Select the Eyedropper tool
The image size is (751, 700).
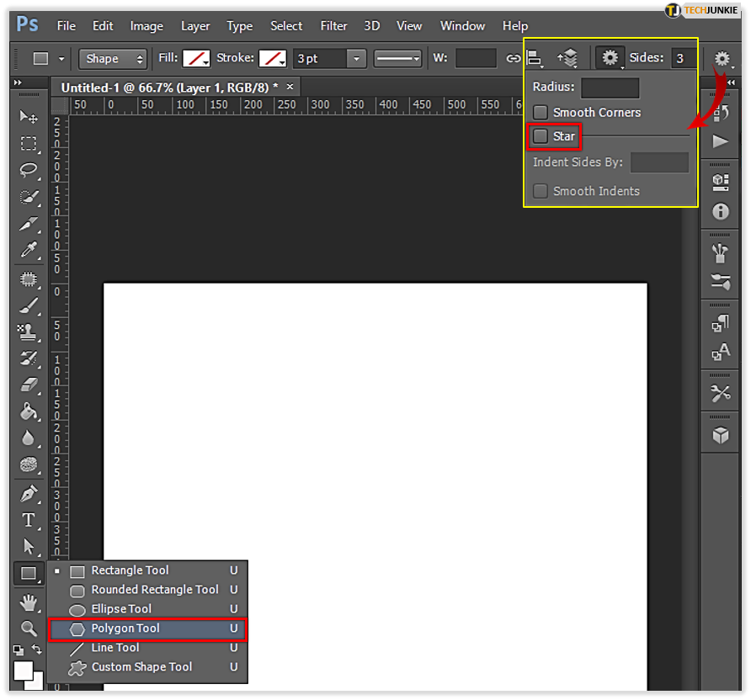(29, 250)
